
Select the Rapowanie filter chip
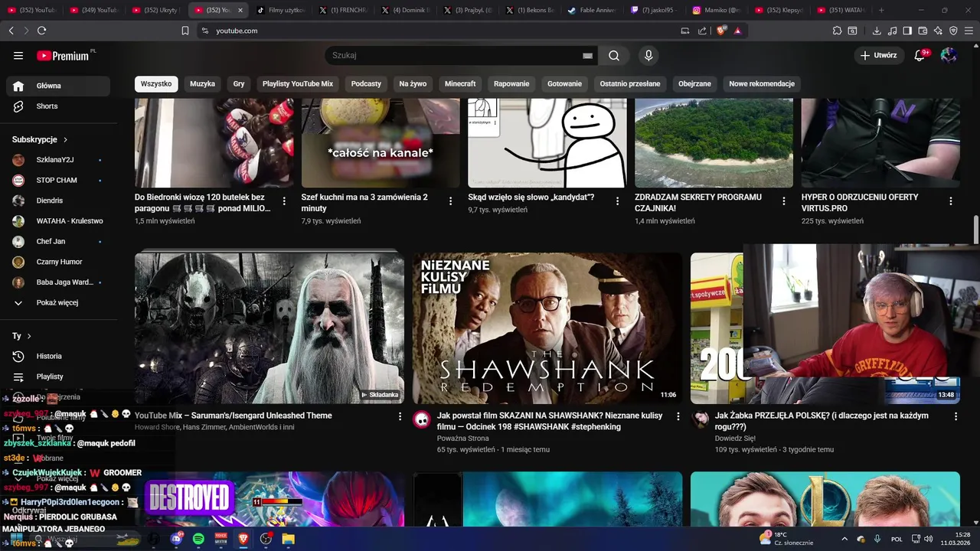click(511, 84)
